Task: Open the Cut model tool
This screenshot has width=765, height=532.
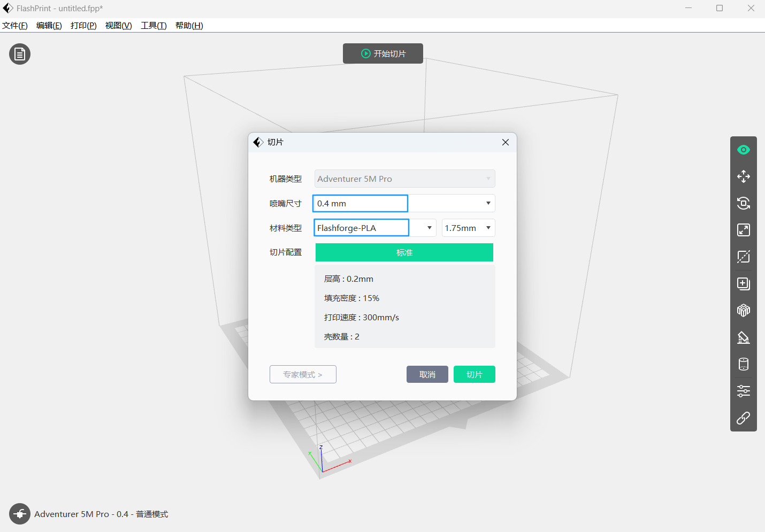Action: [x=743, y=257]
